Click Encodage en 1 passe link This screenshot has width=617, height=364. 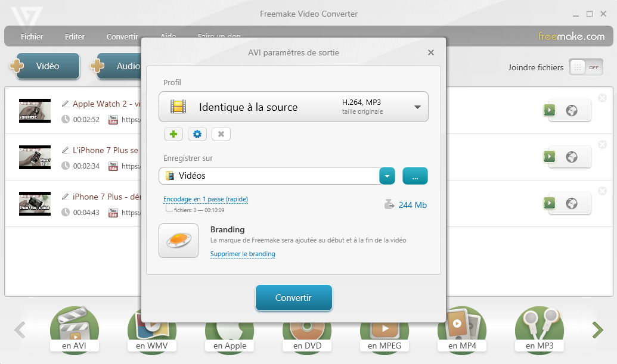(206, 199)
